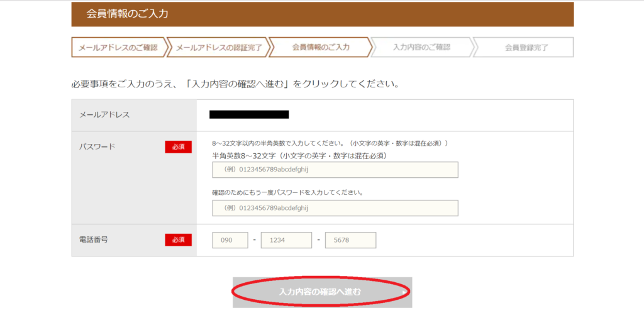Click the 電話番号 row label

pos(94,239)
